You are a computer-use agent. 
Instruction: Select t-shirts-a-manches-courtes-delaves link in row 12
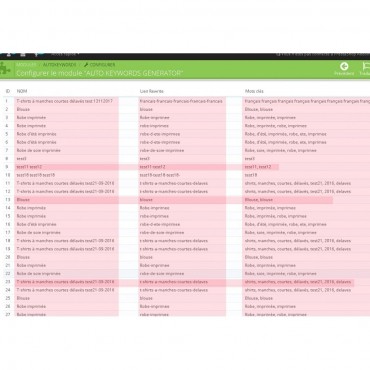174,191
